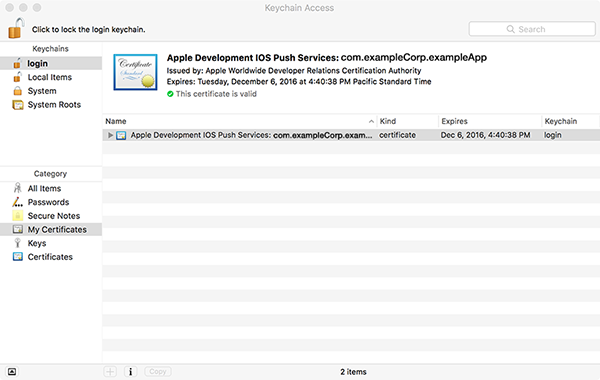The height and width of the screenshot is (380, 600).
Task: Click the 'certificate' Kind cell
Action: [397, 135]
